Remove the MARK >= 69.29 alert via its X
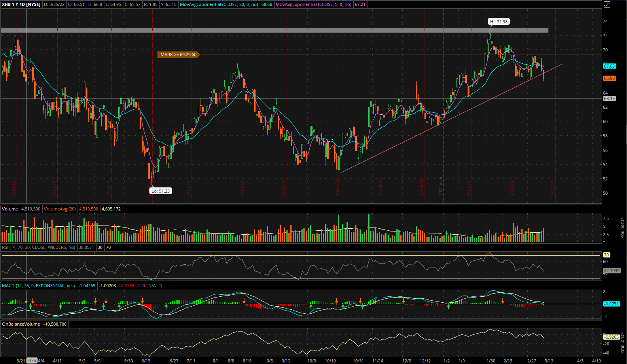The height and width of the screenshot is (364, 627). [194, 55]
